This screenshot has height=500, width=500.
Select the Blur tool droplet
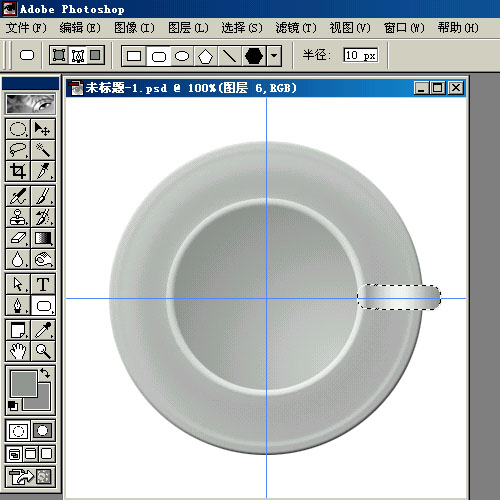click(18, 259)
